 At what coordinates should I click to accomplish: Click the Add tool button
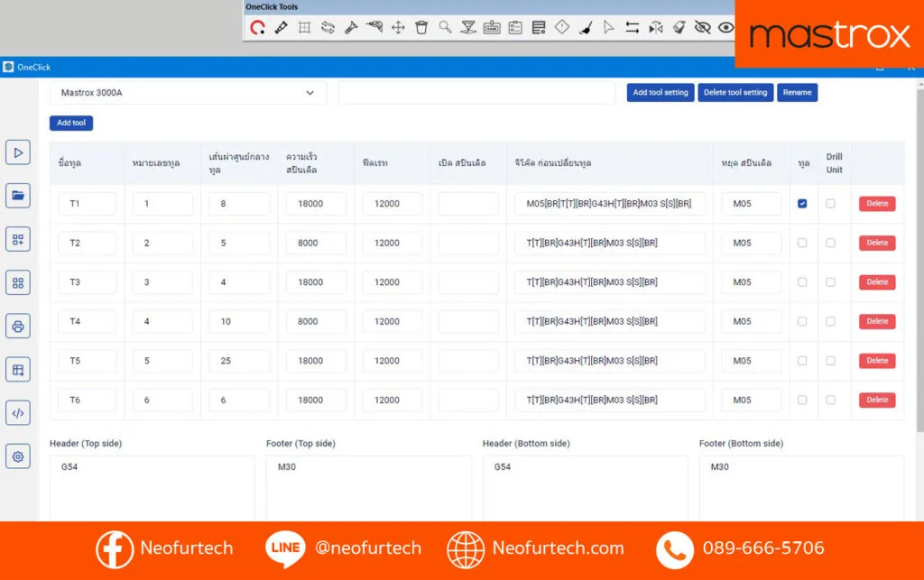(x=71, y=123)
